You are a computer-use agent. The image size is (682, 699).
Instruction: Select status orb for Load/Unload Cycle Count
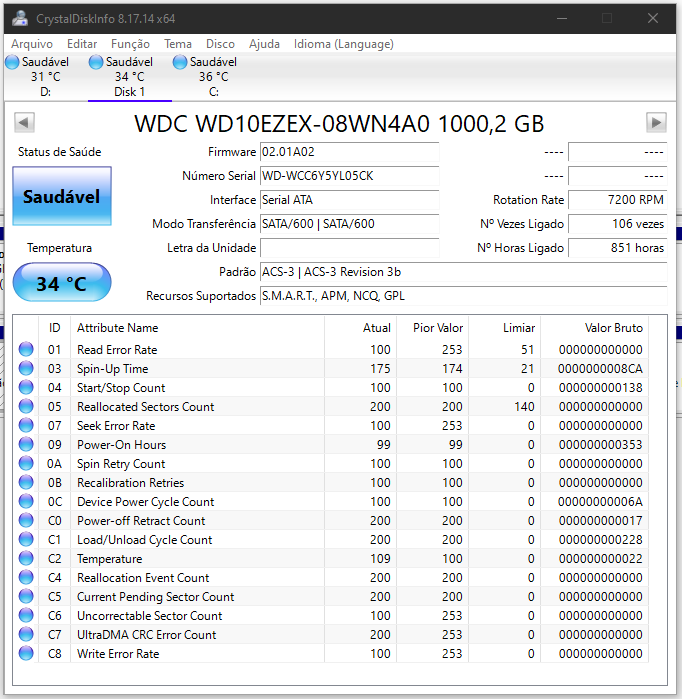(x=26, y=539)
